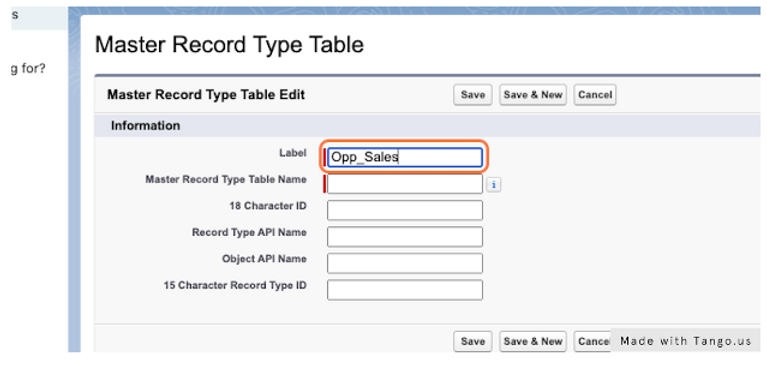The width and height of the screenshot is (767, 365).
Task: Click the Made with Tango.us badge
Action: click(x=685, y=341)
